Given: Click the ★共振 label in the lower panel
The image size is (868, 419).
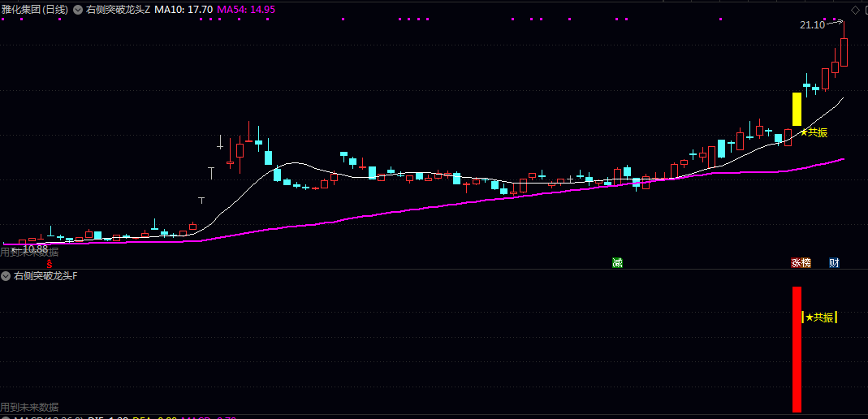Looking at the screenshot, I should 819,317.
